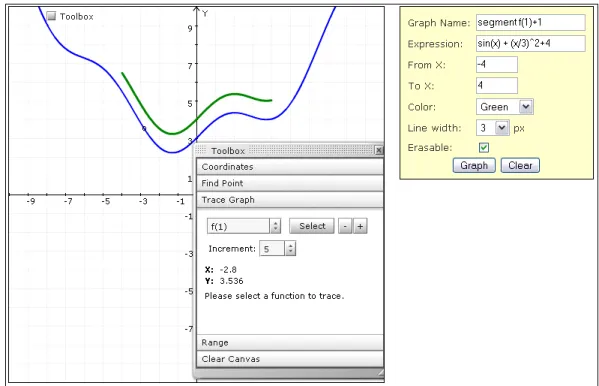Expand the Clear Canvas section
This screenshot has width=599, height=386.
[x=290, y=359]
